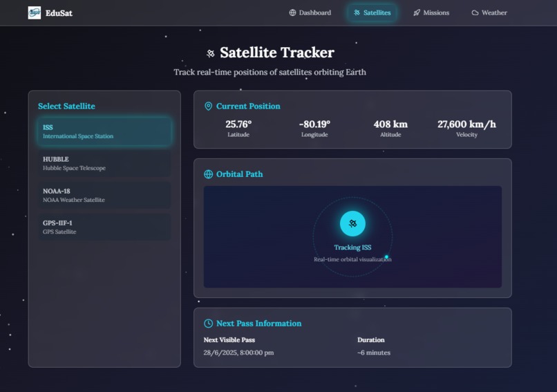Pick the GPS-IIF-1 satellite
This screenshot has height=392, width=557.
(104, 227)
